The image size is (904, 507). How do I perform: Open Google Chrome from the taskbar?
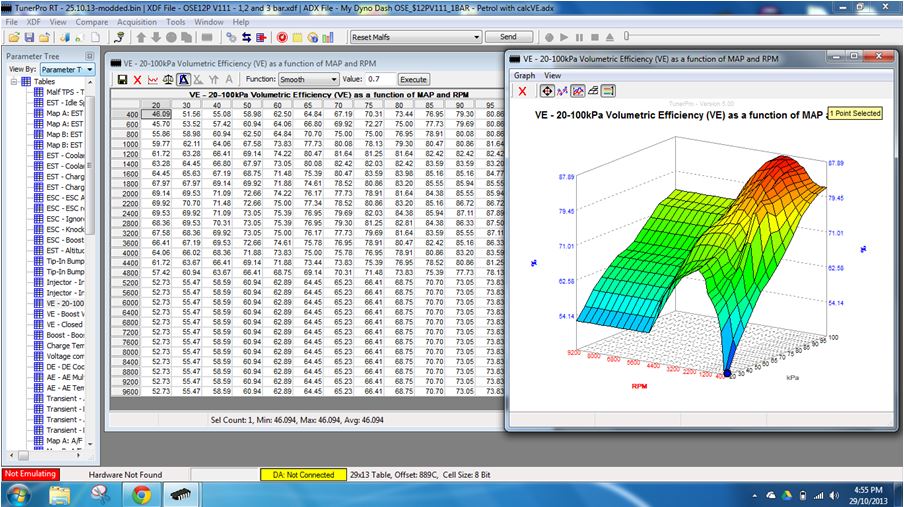click(141, 494)
